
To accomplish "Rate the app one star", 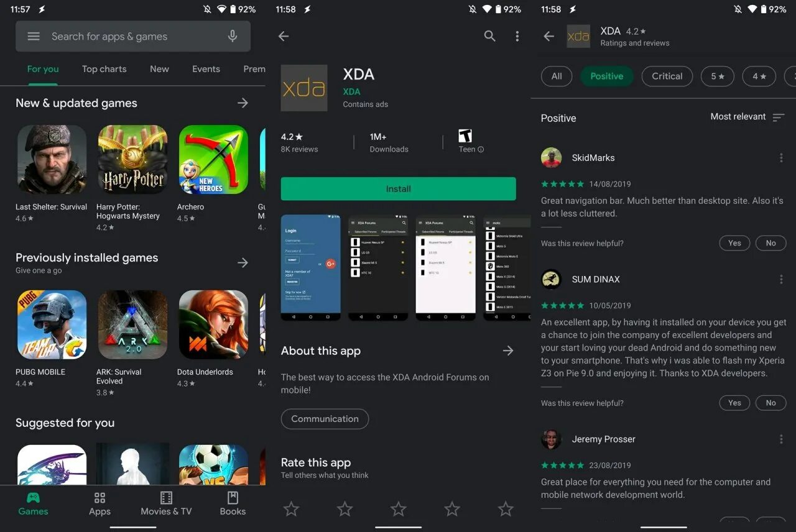I will pyautogui.click(x=291, y=509).
